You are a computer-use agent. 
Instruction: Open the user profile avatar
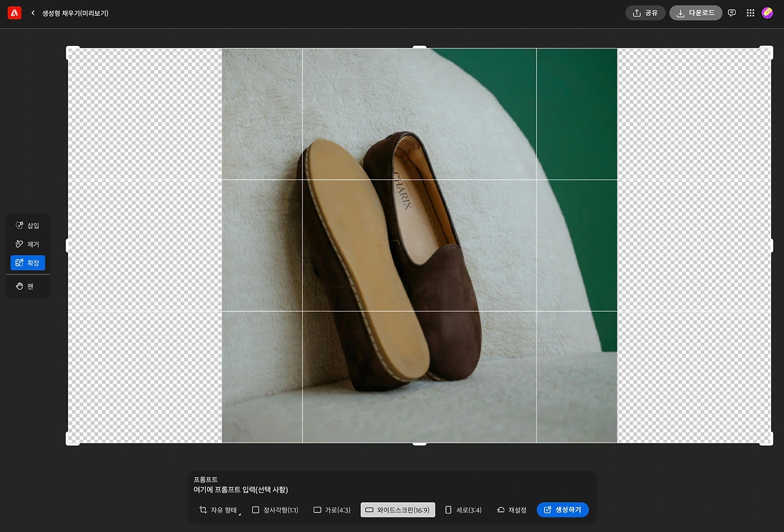pos(767,13)
